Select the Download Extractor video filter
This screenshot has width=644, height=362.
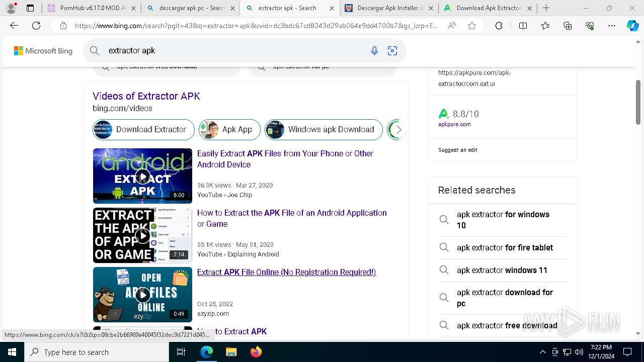click(143, 130)
